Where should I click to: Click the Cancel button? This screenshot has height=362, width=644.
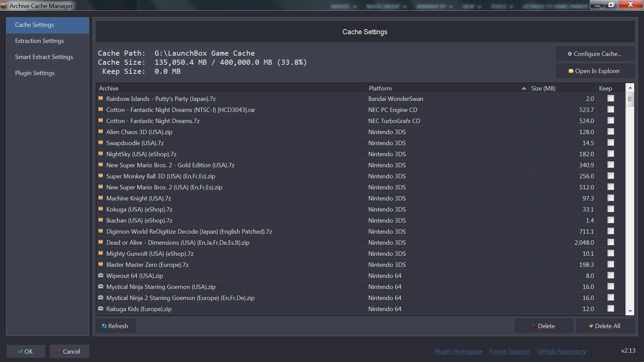pyautogui.click(x=69, y=351)
